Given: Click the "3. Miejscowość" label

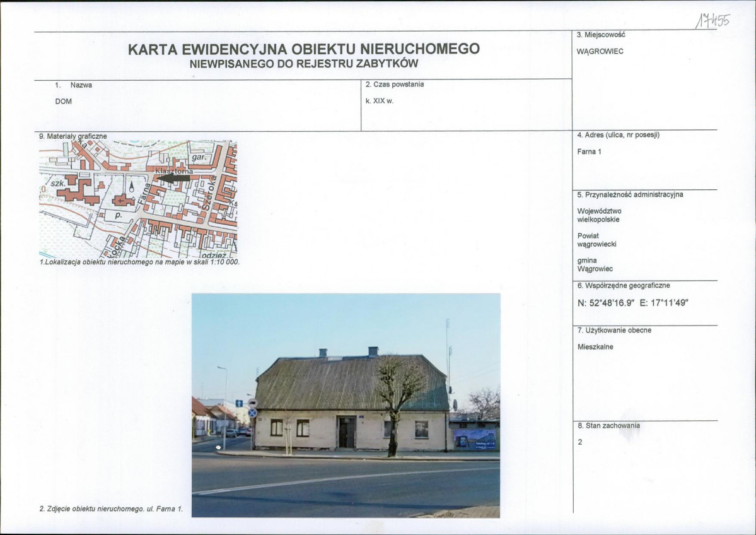Looking at the screenshot, I should pos(601,35).
